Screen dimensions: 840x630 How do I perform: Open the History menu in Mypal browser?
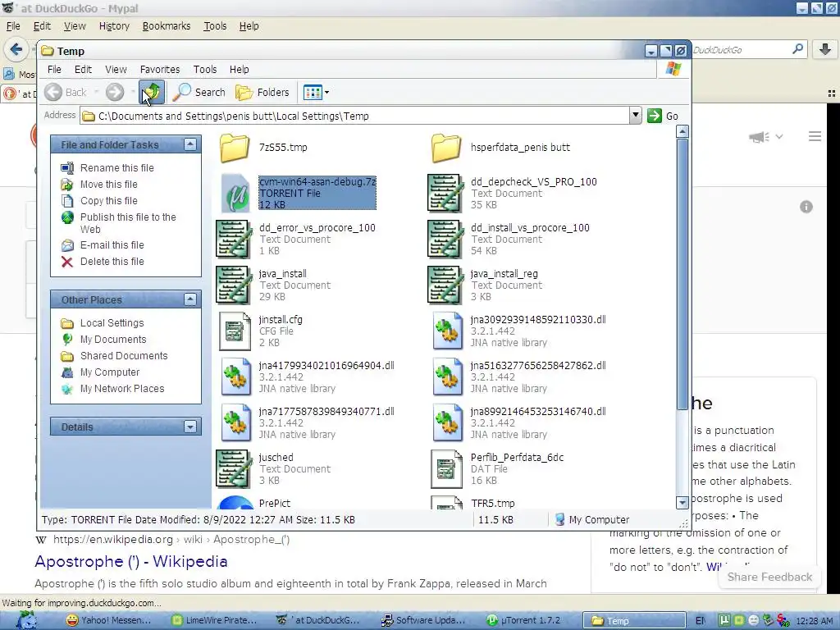point(114,25)
